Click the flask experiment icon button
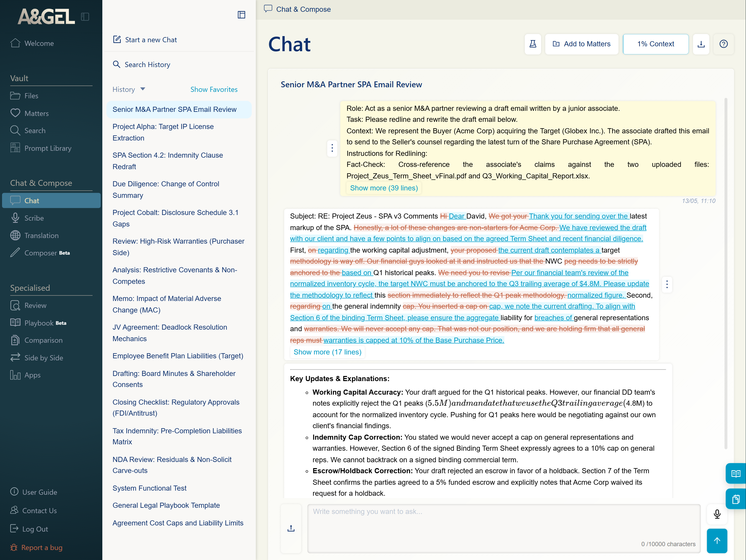The image size is (746, 560). pyautogui.click(x=533, y=44)
